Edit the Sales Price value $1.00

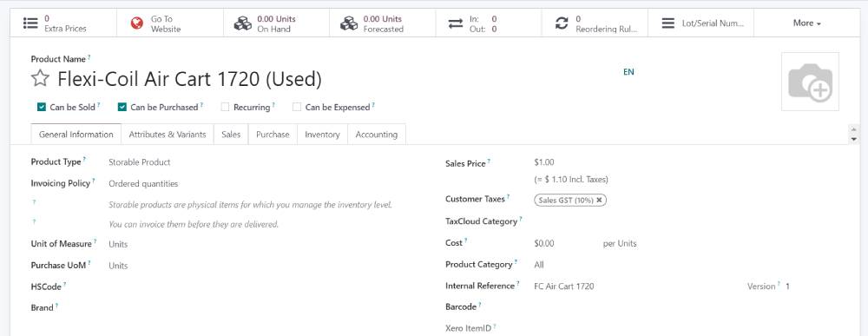[544, 162]
